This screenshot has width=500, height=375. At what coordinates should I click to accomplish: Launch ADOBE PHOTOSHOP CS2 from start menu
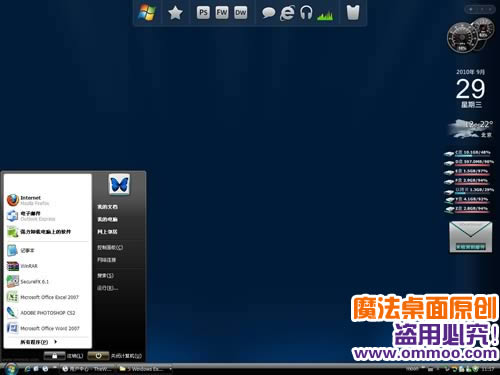(47, 313)
